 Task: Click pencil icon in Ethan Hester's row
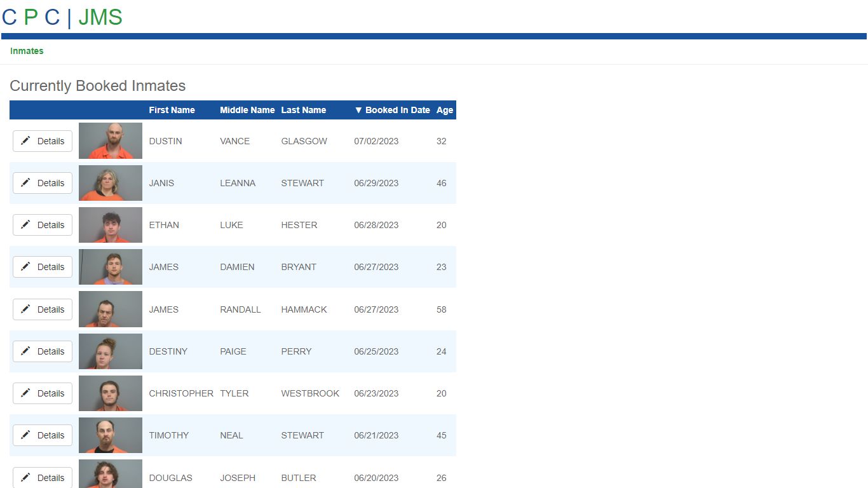point(25,225)
